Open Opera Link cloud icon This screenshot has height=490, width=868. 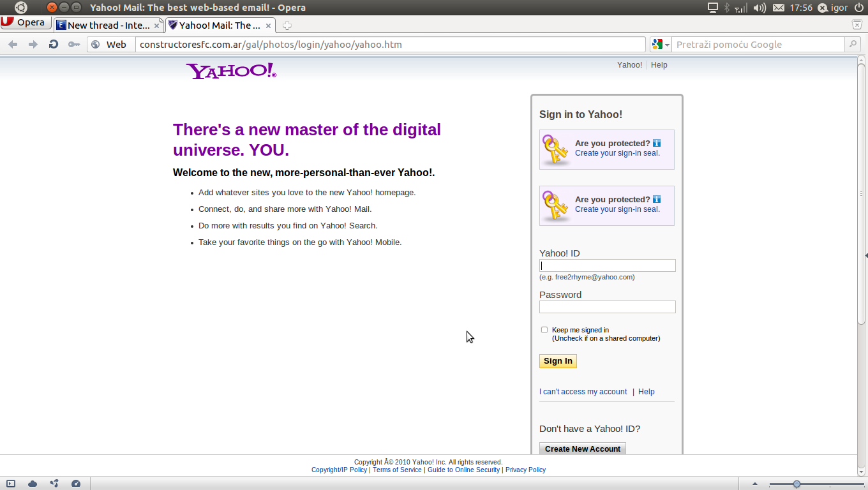pos(33,484)
